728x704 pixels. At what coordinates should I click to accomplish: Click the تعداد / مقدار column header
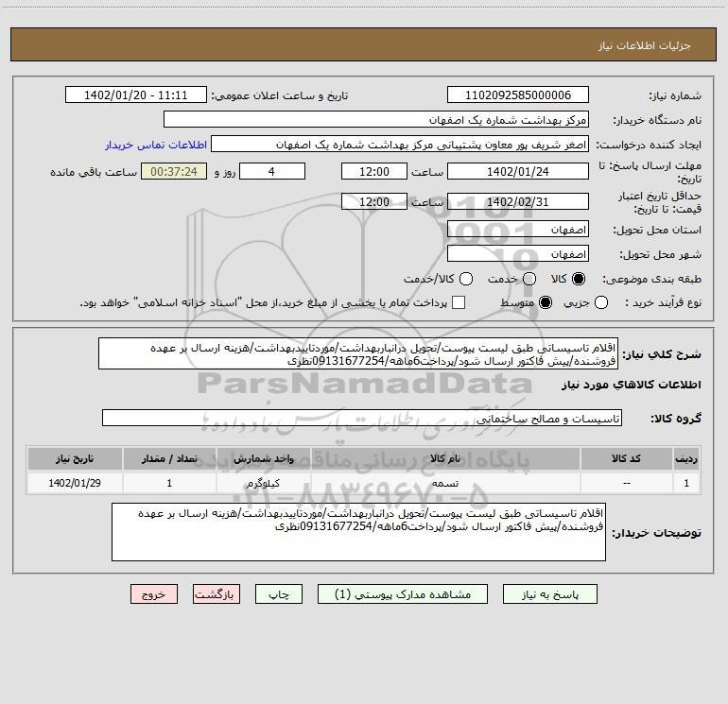169,458
